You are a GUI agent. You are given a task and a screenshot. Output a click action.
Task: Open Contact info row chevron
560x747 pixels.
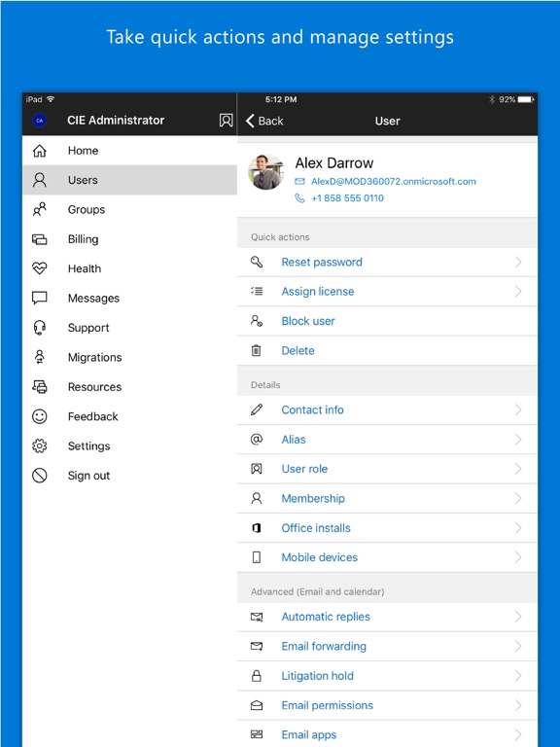tap(518, 409)
